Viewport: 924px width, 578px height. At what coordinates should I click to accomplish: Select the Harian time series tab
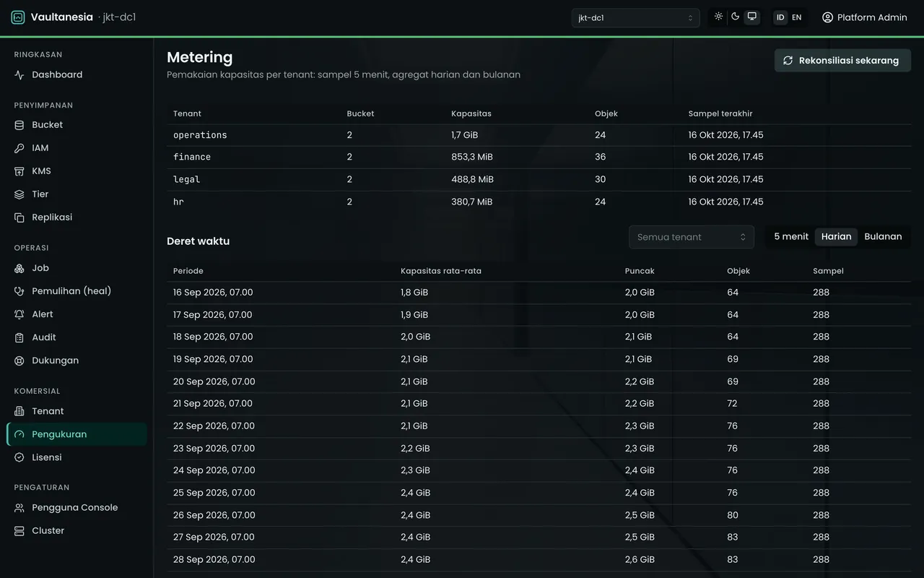coord(836,237)
